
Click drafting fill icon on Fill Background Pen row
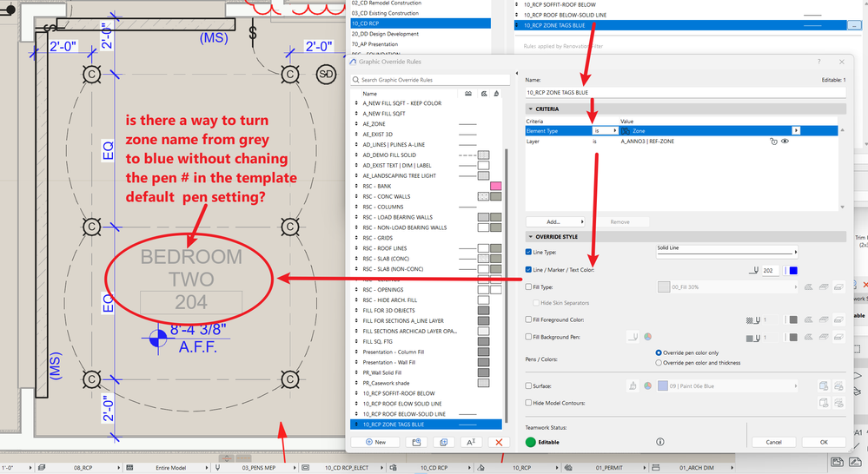[838, 337]
